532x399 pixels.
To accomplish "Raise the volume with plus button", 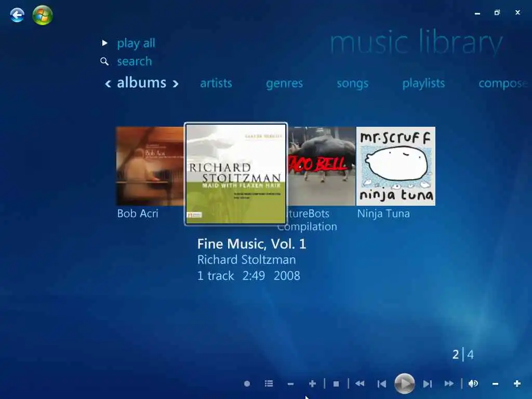I will (517, 384).
